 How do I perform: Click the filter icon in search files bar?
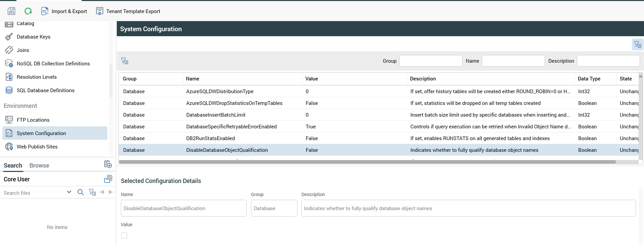(x=92, y=192)
